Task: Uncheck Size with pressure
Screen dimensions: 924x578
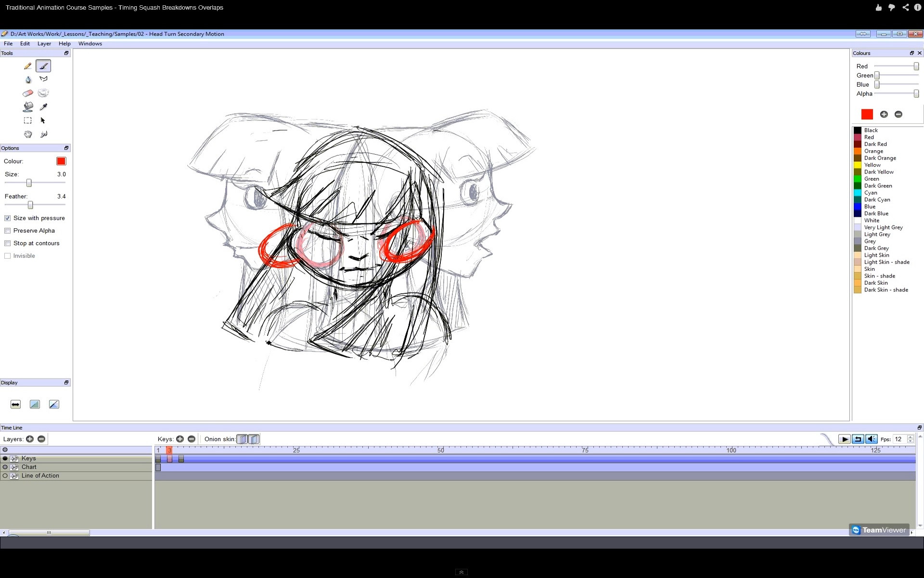Action: click(8, 218)
